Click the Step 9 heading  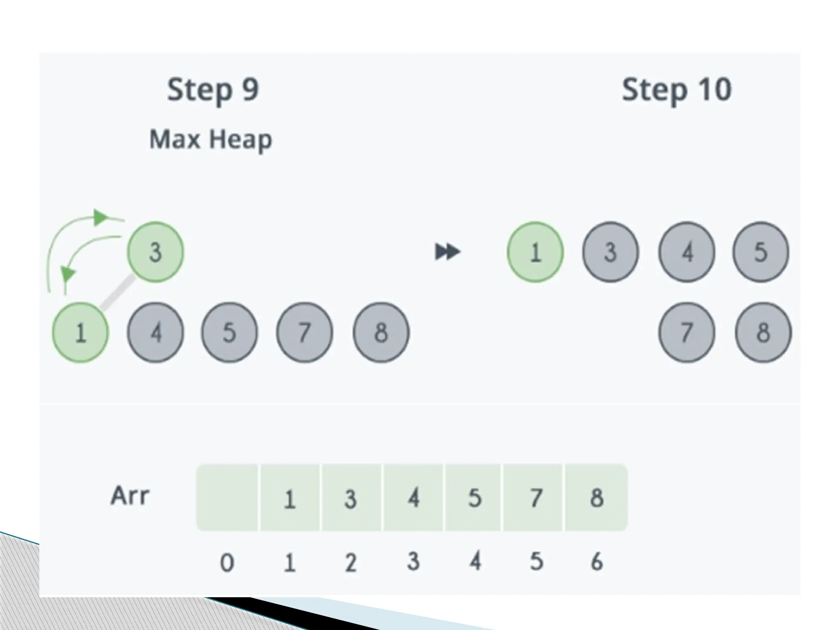coord(213,90)
